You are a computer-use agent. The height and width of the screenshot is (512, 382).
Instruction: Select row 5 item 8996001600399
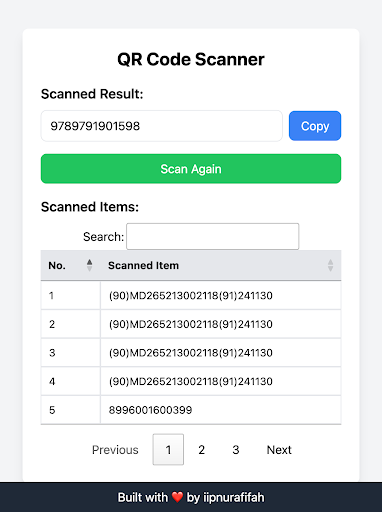pyautogui.click(x=150, y=410)
